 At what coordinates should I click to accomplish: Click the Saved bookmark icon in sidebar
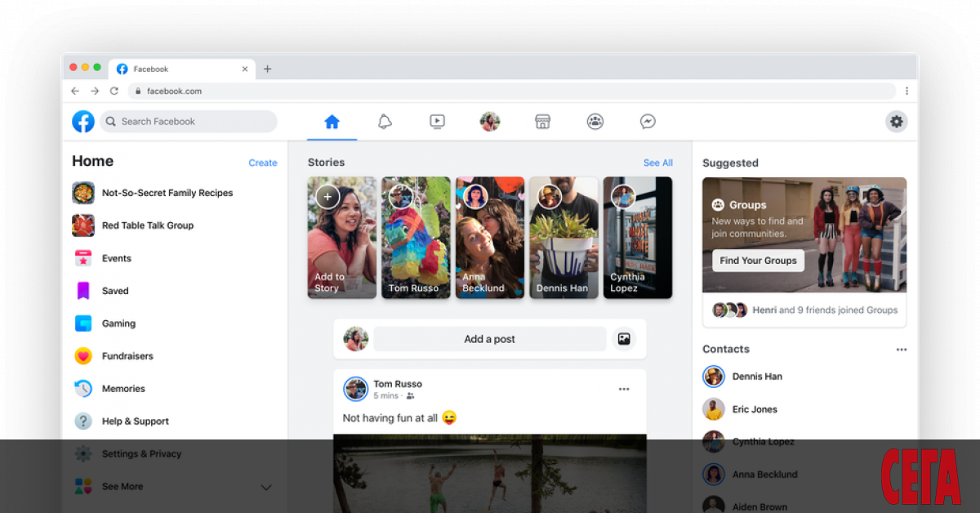coord(83,291)
